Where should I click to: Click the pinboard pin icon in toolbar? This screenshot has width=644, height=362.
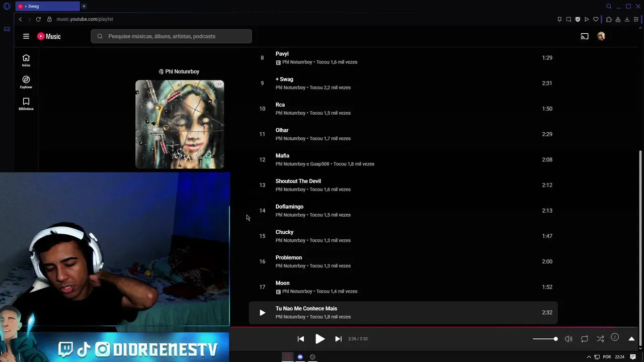pos(559,19)
